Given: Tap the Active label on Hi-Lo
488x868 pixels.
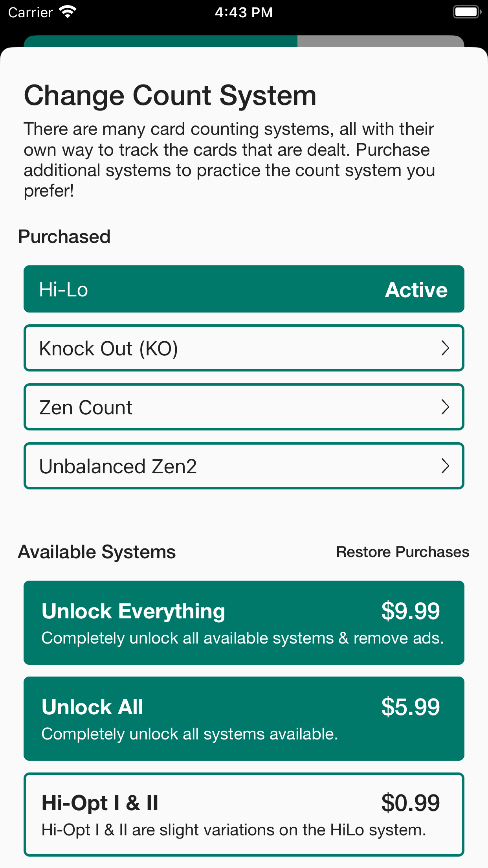Looking at the screenshot, I should (x=416, y=289).
